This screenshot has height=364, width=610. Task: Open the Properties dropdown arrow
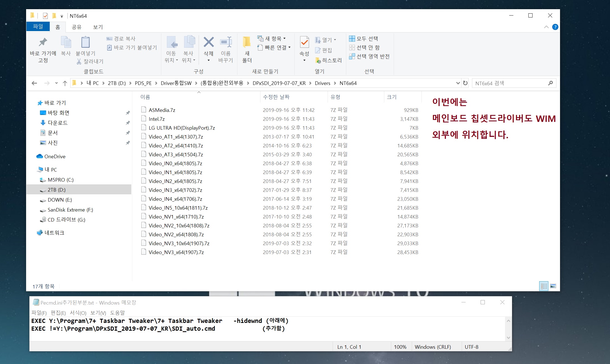click(304, 60)
